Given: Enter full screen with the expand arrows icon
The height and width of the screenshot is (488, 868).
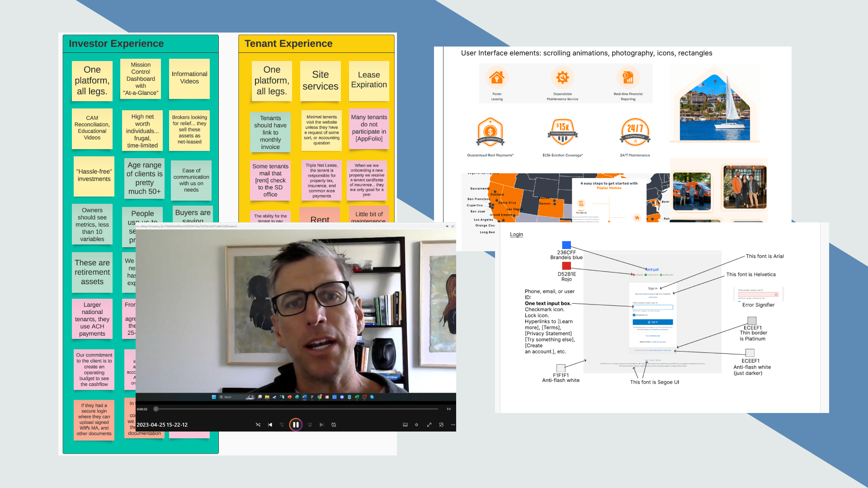Looking at the screenshot, I should [x=429, y=425].
